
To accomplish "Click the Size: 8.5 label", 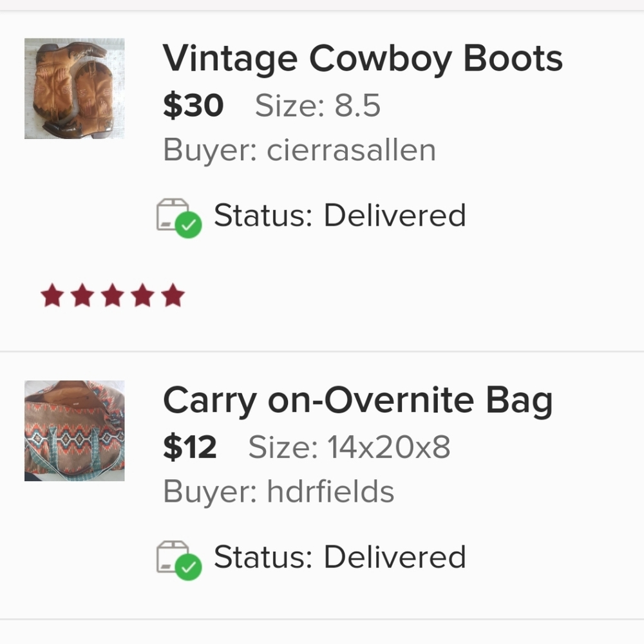I will (317, 106).
